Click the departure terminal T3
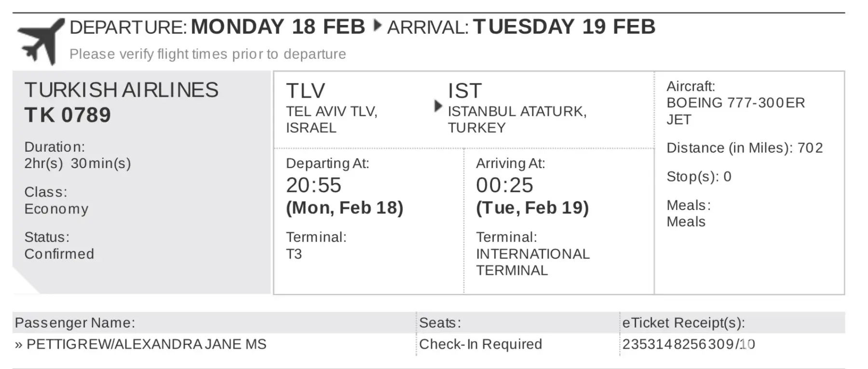 294,254
